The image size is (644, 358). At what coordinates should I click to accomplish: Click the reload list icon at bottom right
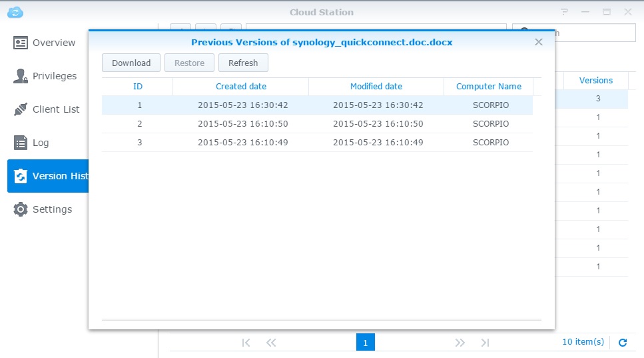[x=623, y=343]
